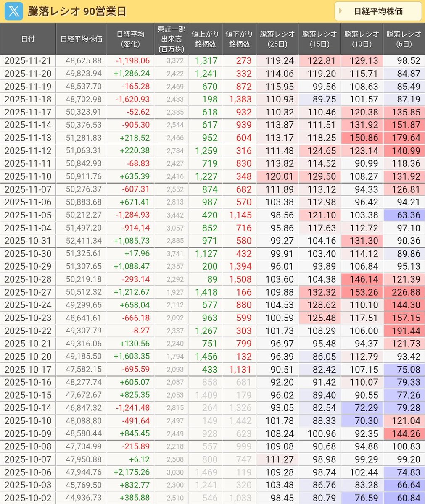Click the 日経平均株価 column header

[81, 39]
